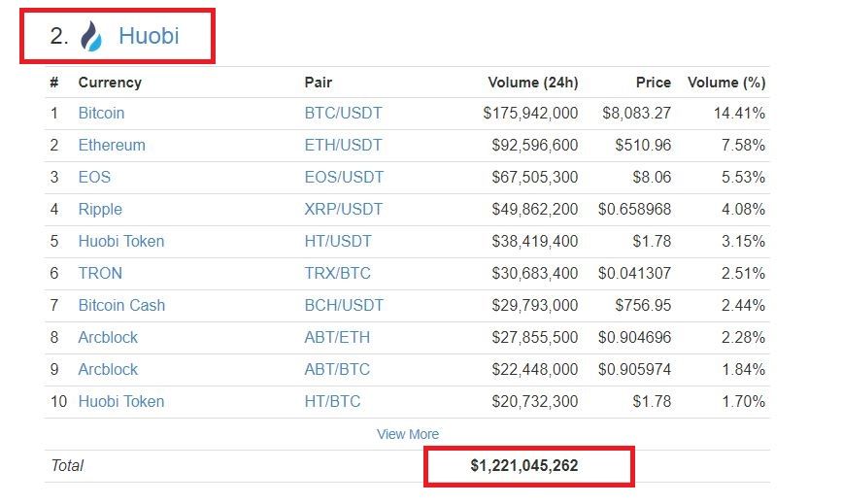
Task: Open the TRX/BTC pair link
Action: [x=338, y=273]
